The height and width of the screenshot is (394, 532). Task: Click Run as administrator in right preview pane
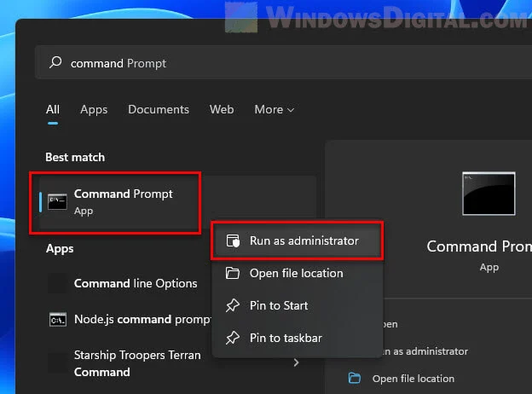[x=425, y=351]
